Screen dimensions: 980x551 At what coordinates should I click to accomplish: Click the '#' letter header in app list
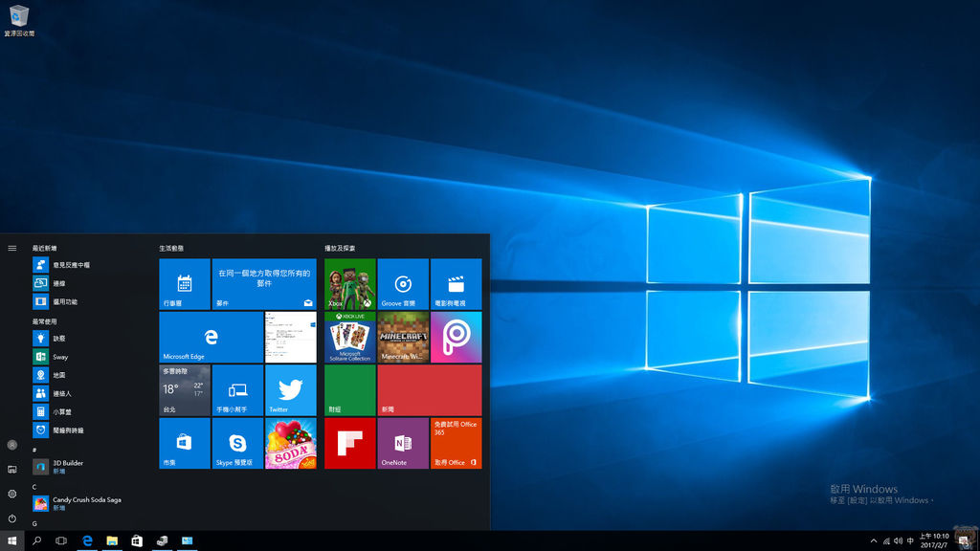pyautogui.click(x=34, y=450)
